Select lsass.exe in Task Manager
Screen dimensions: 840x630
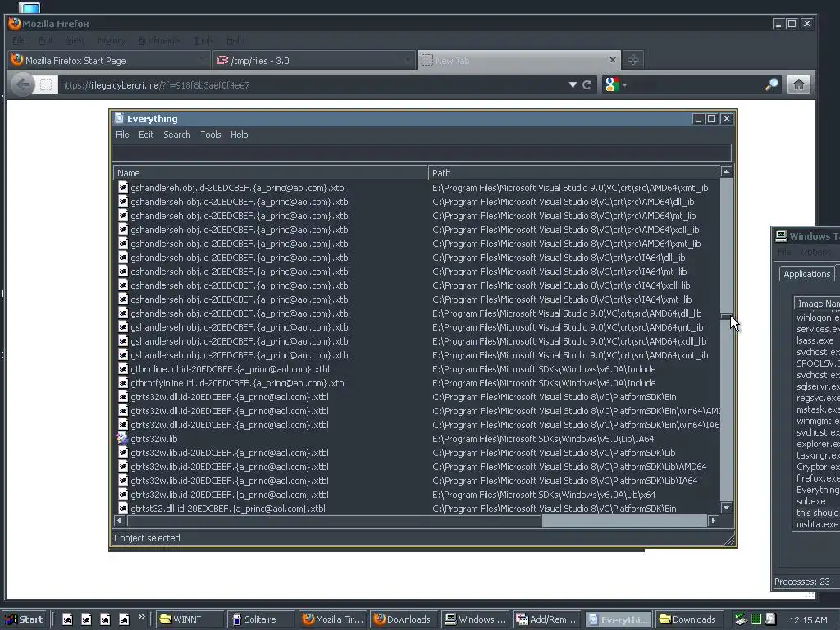point(815,340)
